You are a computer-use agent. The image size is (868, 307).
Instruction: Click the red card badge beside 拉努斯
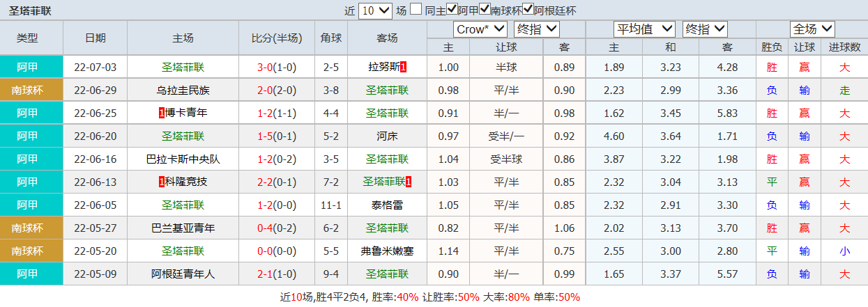point(403,68)
